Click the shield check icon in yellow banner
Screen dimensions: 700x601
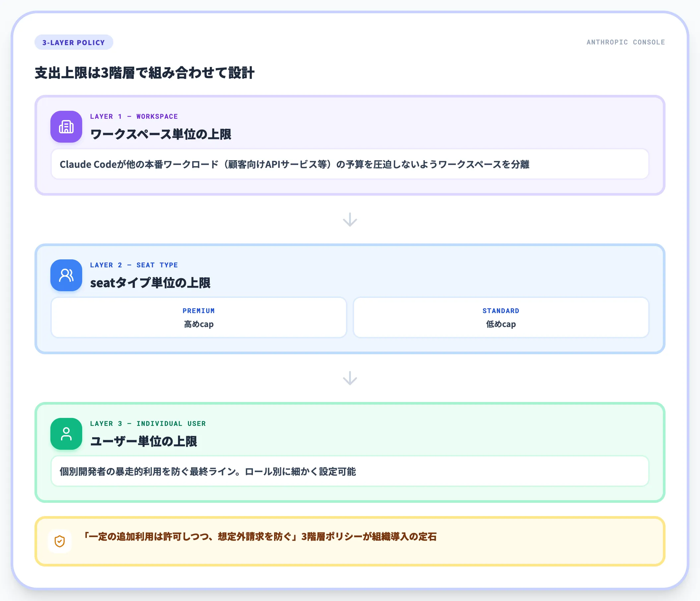(x=60, y=541)
